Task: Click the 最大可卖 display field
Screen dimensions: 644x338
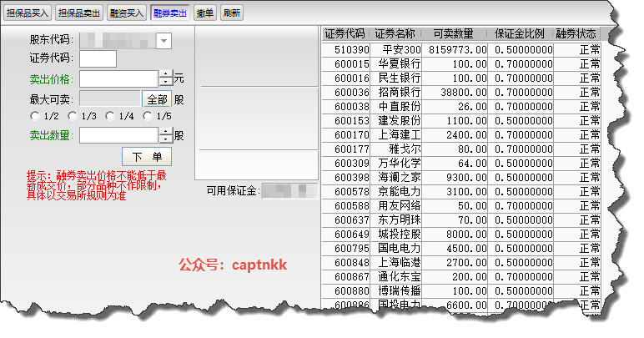Action: pyautogui.click(x=110, y=99)
